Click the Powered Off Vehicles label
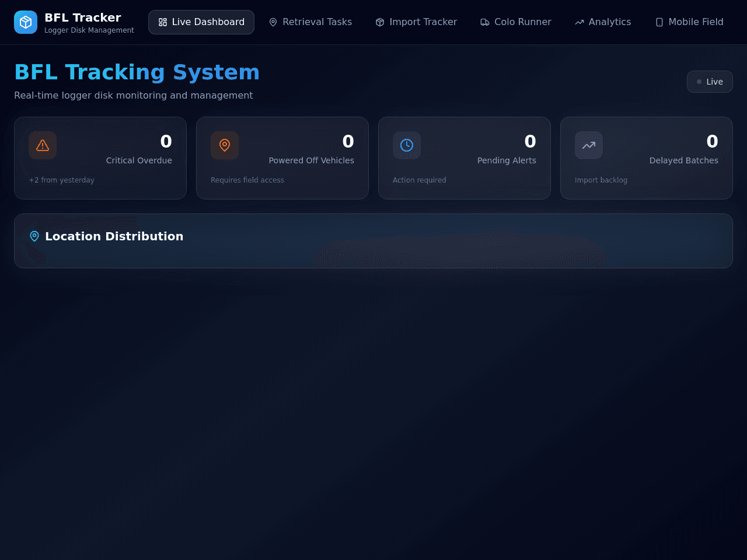Viewport: 747px width, 560px height. pos(311,160)
